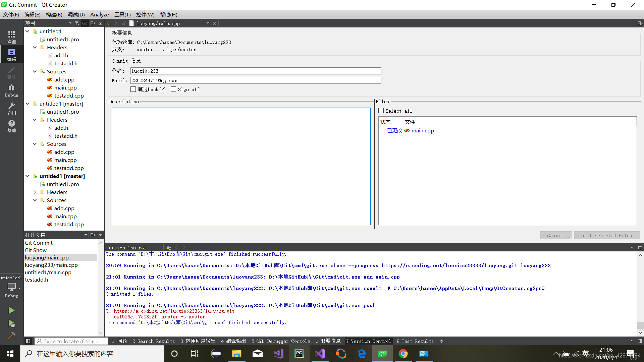Screen dimensions: 644x362
Task: Collapse the Sources folder in project tree
Action: 35,72
